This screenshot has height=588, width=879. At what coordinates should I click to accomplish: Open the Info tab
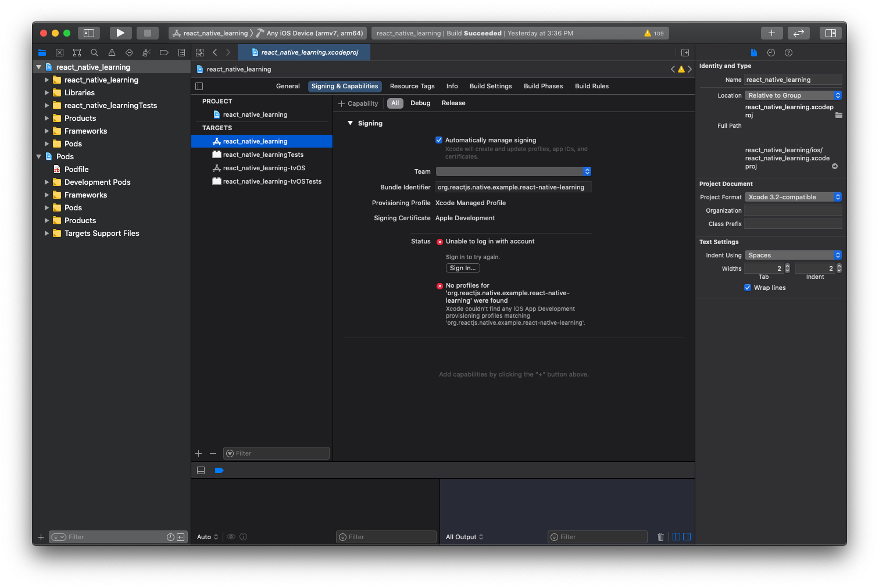[x=452, y=86]
